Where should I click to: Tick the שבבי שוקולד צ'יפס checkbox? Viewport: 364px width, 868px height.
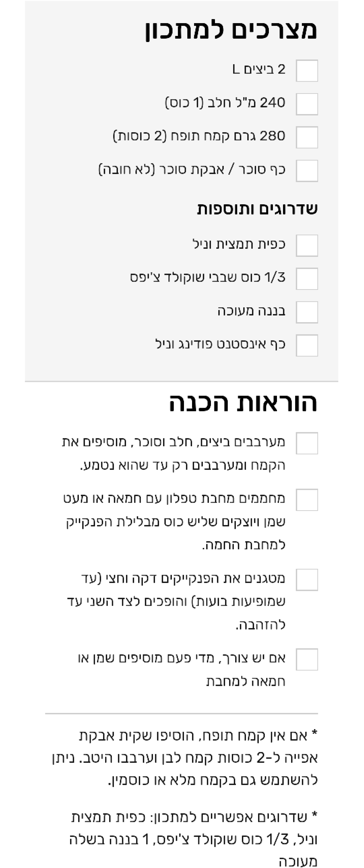pyautogui.click(x=307, y=279)
